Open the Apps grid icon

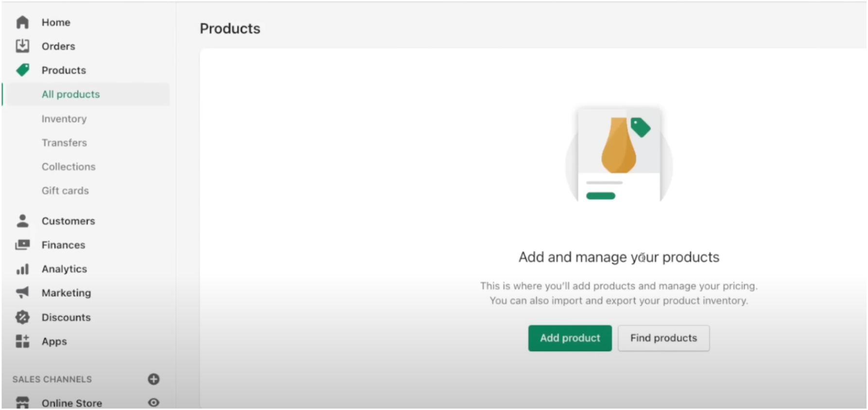click(22, 341)
